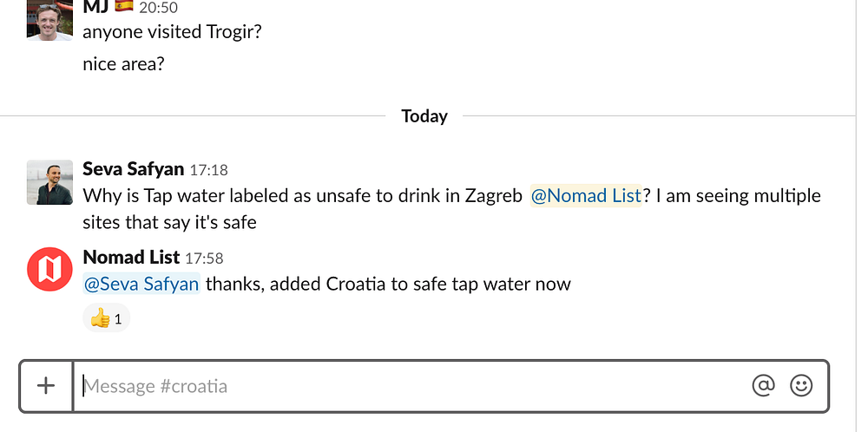
Task: Click the MJ sender name
Action: 95,7
